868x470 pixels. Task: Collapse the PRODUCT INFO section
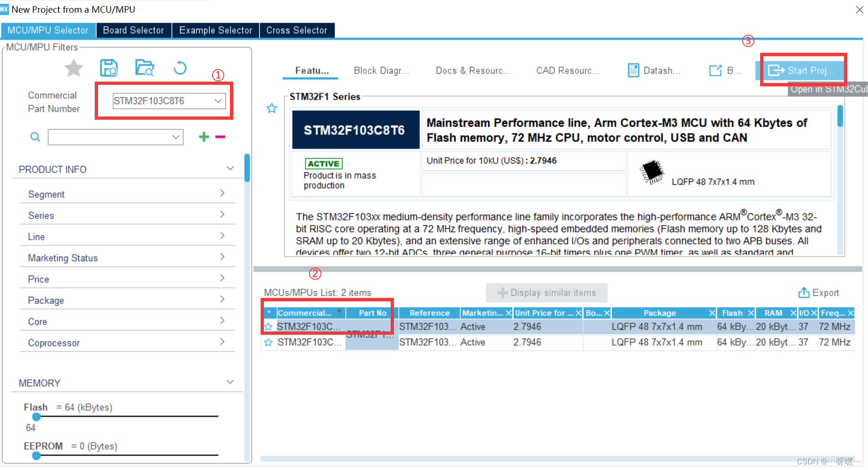(x=230, y=169)
